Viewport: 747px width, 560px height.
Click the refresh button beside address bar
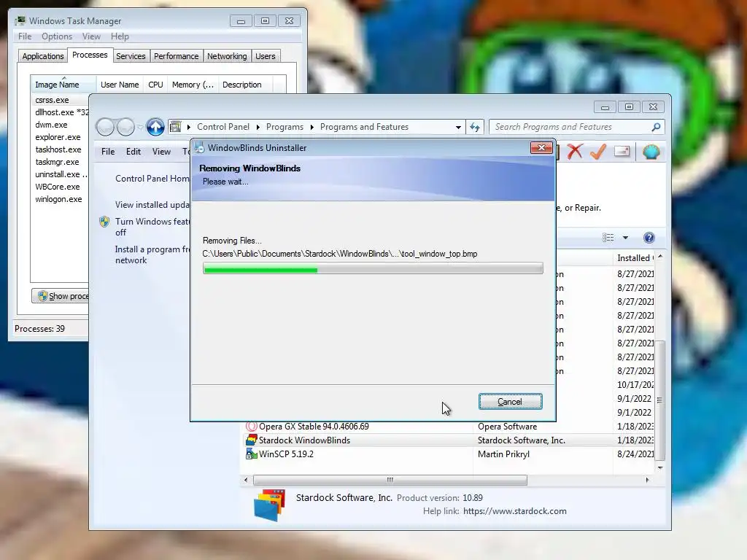click(475, 127)
